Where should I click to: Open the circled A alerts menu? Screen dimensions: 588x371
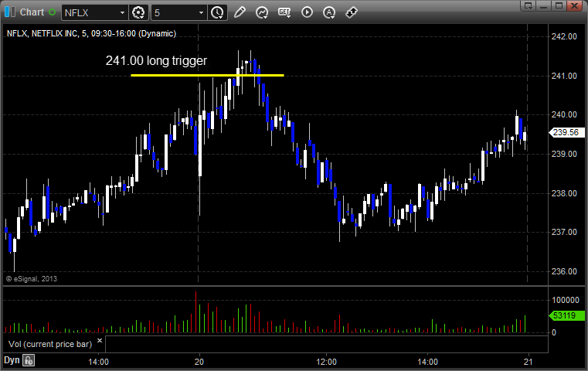click(x=329, y=12)
